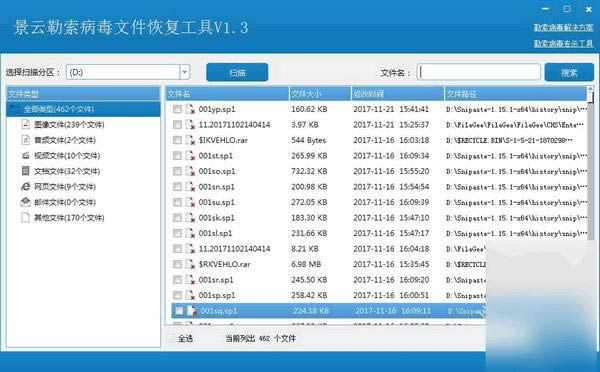Tick the checkbox for 001st.sp1
The width and height of the screenshot is (600, 372).
coord(177,156)
